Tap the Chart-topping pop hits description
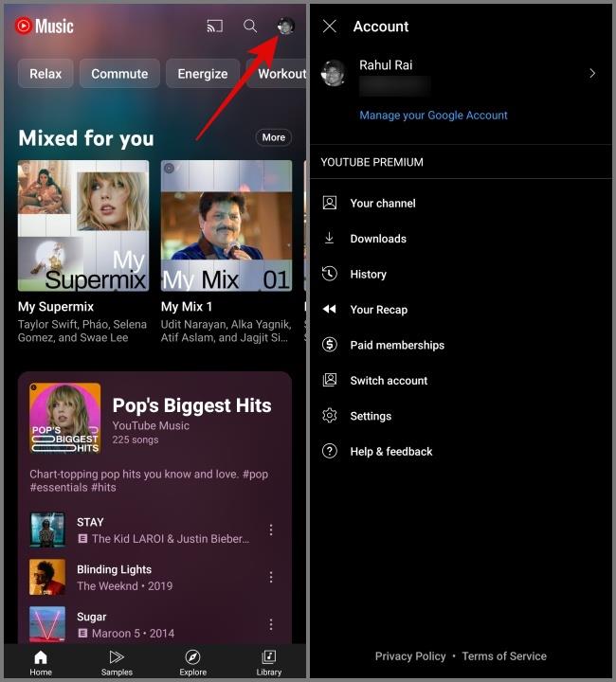The height and width of the screenshot is (682, 616). (149, 480)
